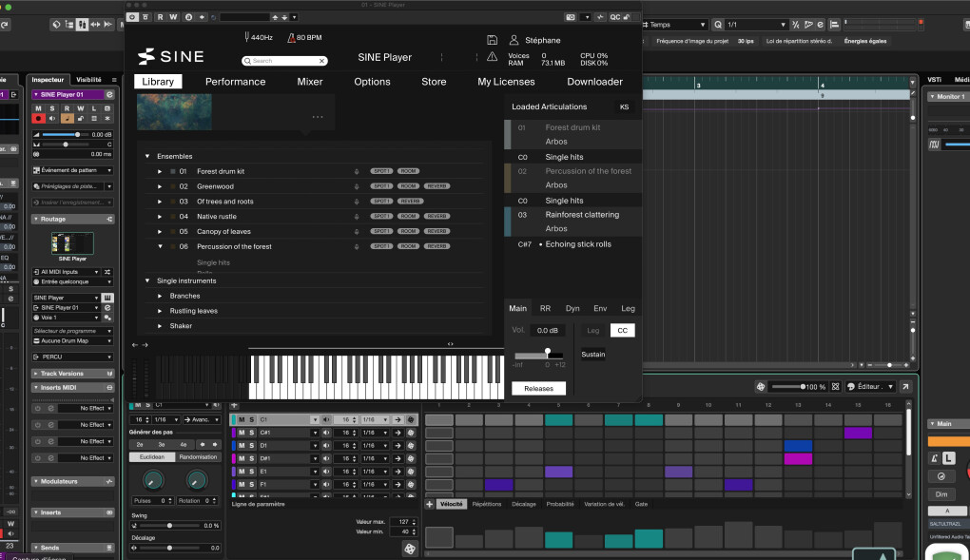The image size is (970, 560).
Task: Click the metronome icon next to 80 BPM
Action: point(290,37)
